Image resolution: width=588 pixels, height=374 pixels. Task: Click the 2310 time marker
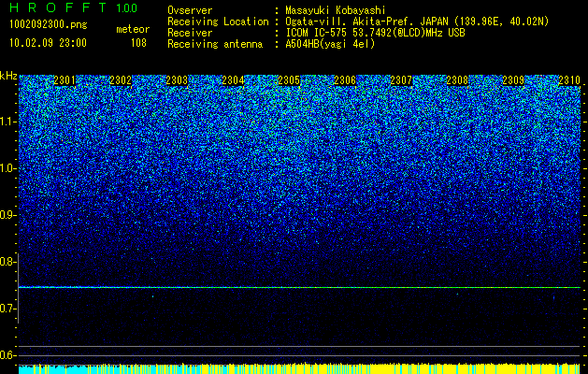[x=569, y=80]
